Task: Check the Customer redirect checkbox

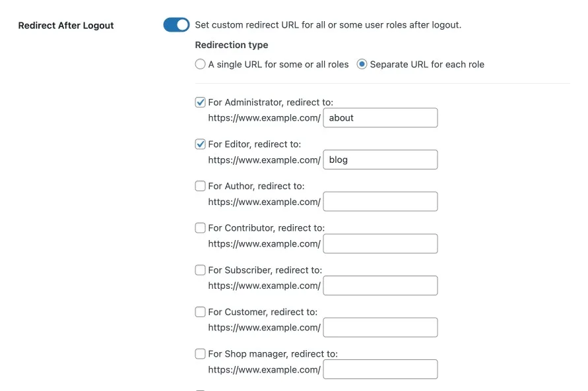Action: tap(200, 312)
